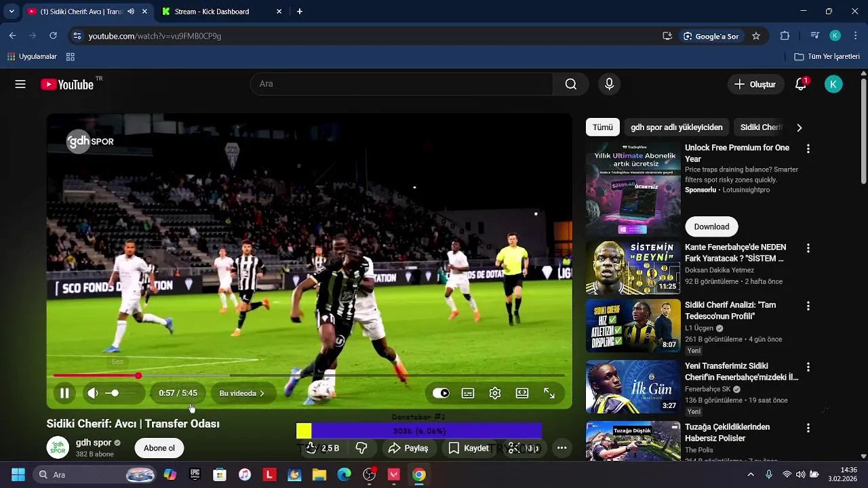Mute the video using the speaker icon

[x=93, y=393]
